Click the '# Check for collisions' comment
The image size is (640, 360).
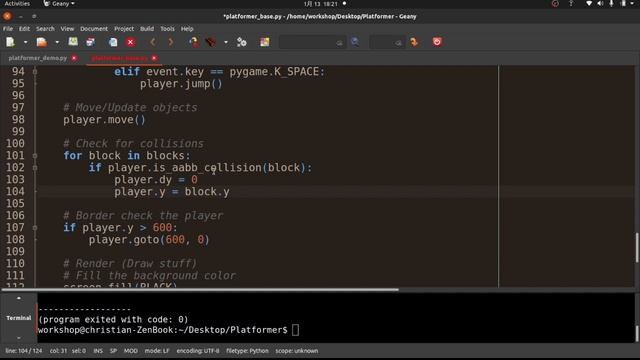click(x=133, y=144)
